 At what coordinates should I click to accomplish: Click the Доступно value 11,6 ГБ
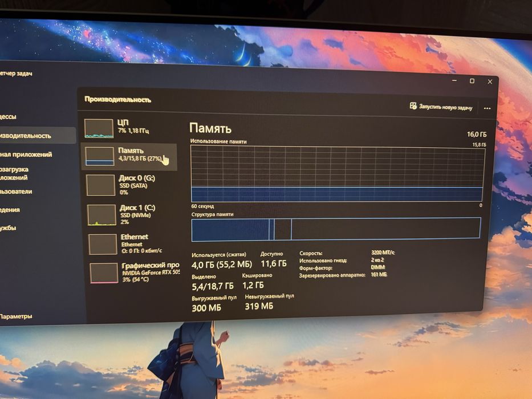(274, 263)
